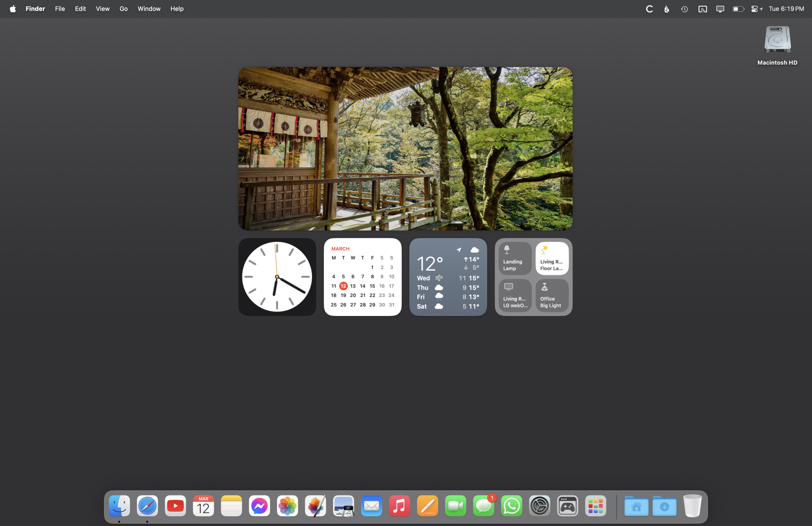Open Pages app in dock
The image size is (812, 526).
click(428, 506)
